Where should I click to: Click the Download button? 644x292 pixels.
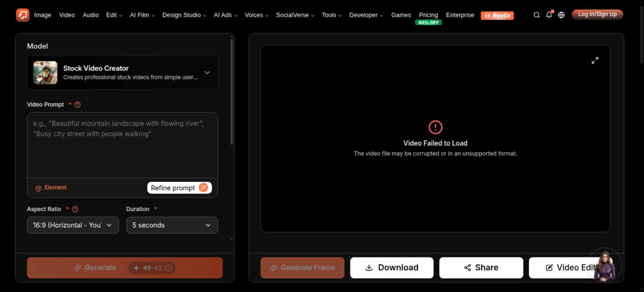point(392,268)
